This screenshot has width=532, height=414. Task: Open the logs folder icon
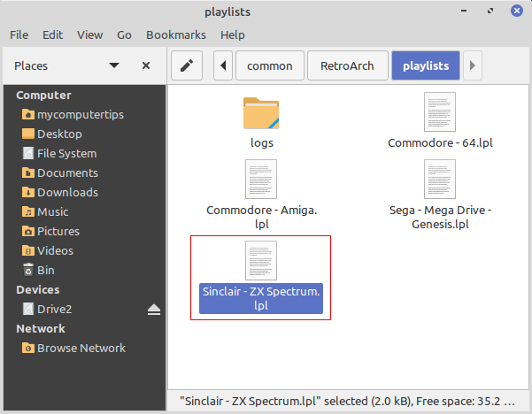[x=261, y=113]
